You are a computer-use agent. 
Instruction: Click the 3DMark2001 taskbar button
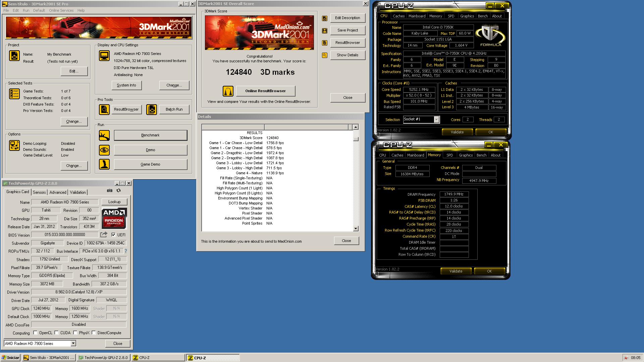49,358
